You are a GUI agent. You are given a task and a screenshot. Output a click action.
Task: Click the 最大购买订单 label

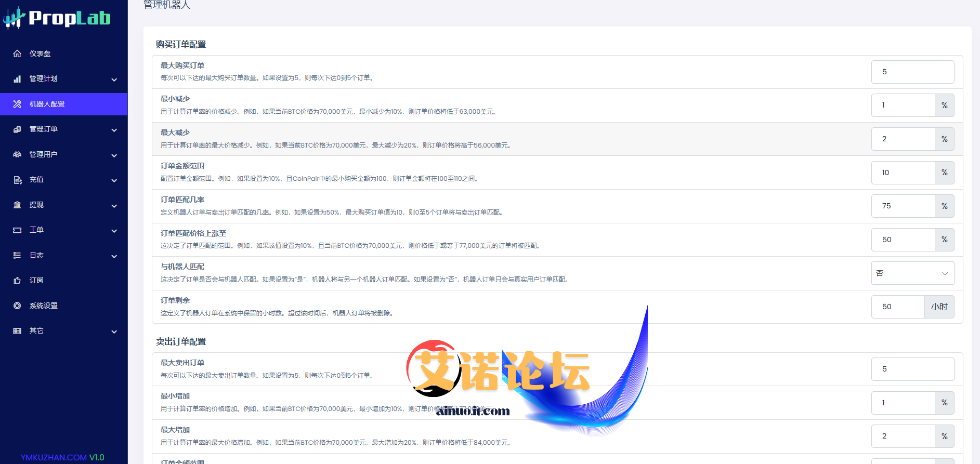point(182,65)
